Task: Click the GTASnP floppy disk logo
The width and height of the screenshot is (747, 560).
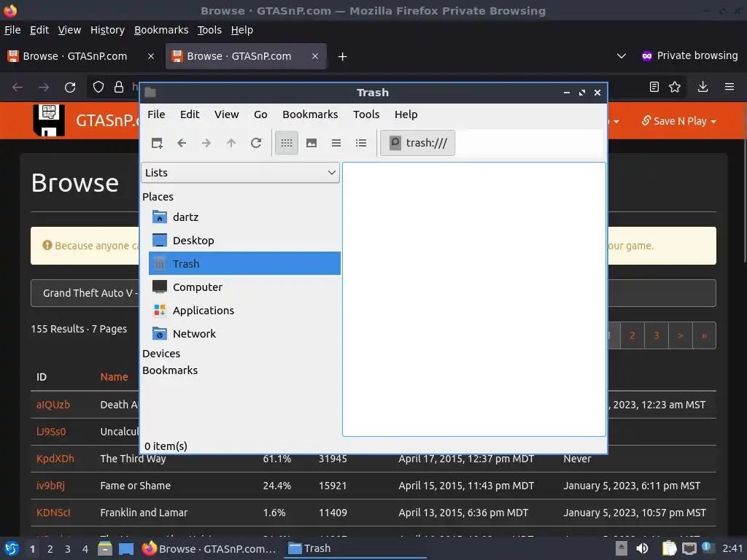Action: pos(49,120)
